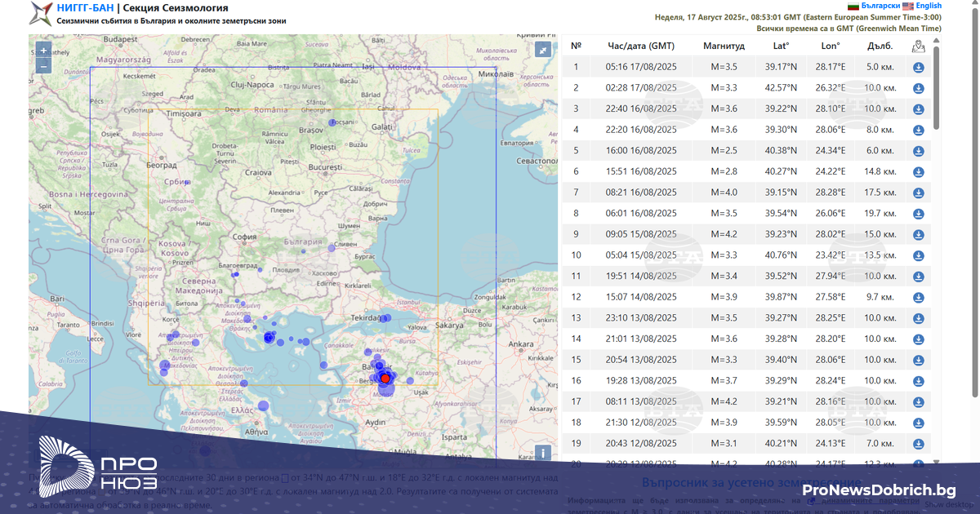Zoom in on the seismic map
Viewport: 980px width, 514px height.
[x=43, y=51]
